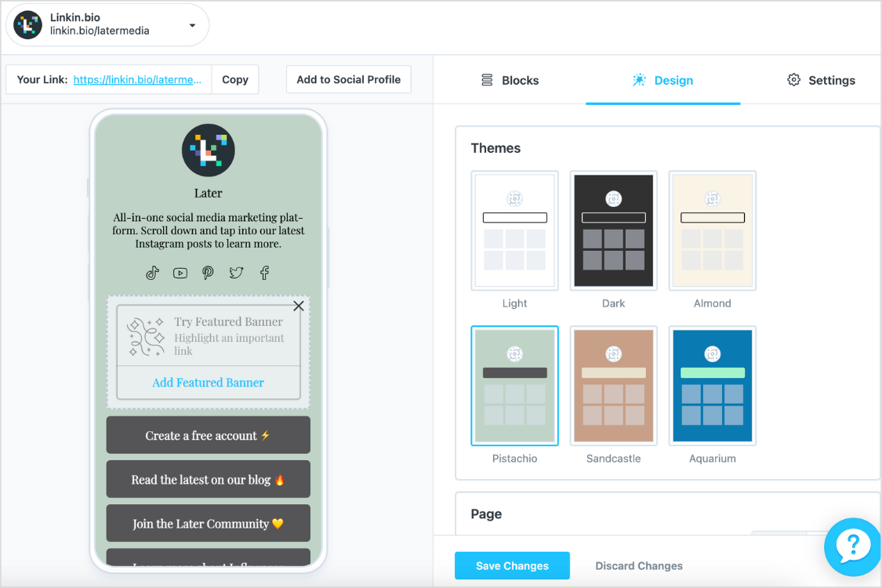Select the Sandcastle theme thumbnail
Viewport: 882px width, 588px height.
pyautogui.click(x=614, y=386)
